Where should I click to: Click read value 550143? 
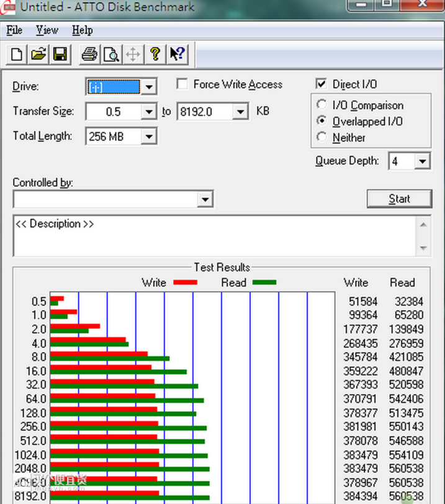pos(406,426)
